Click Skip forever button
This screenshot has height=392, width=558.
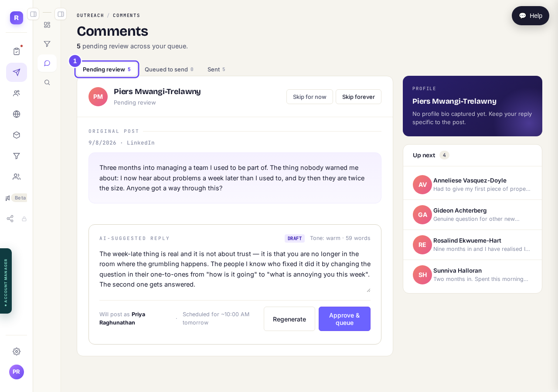[x=358, y=97]
